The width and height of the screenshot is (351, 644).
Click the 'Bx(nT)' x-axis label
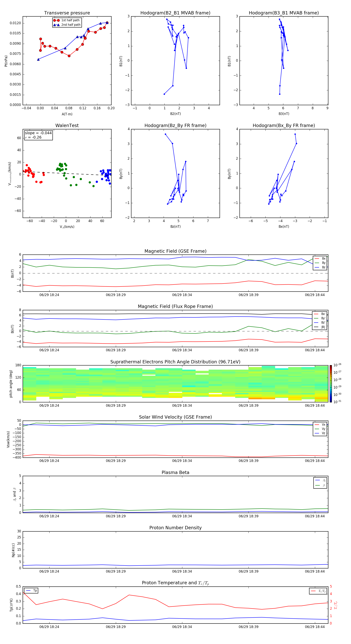(284, 227)
